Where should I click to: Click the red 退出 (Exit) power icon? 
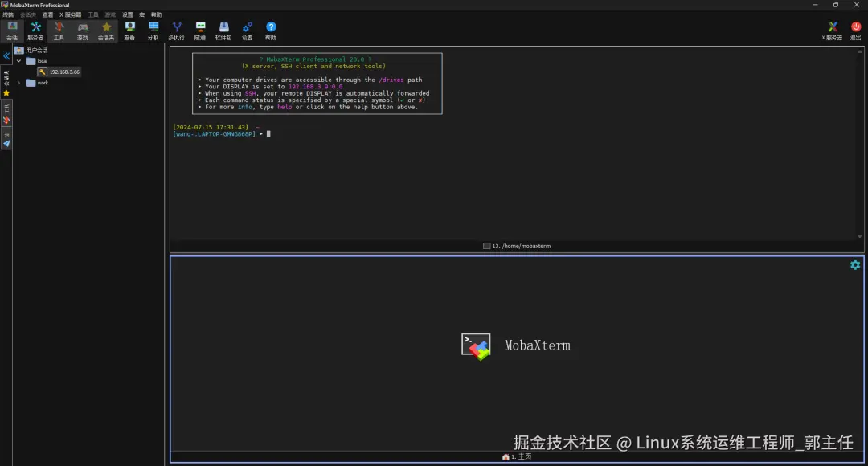tap(856, 31)
